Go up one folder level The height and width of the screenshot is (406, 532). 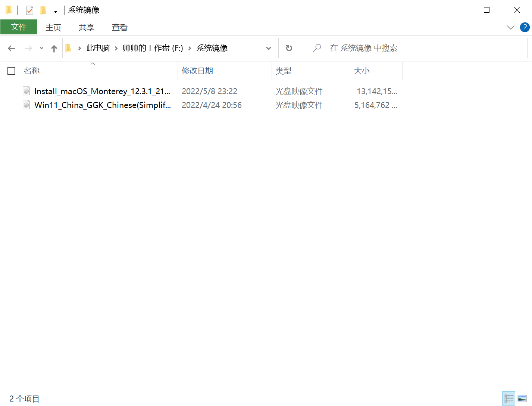point(54,48)
